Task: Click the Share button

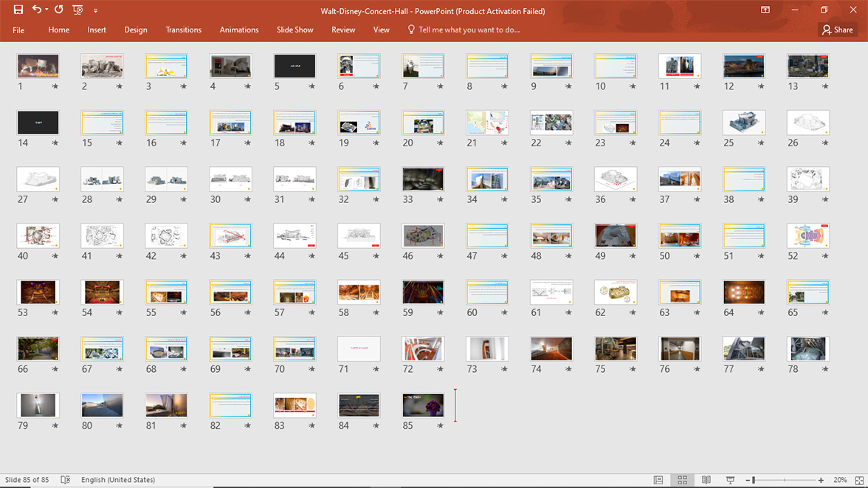Action: click(x=838, y=30)
